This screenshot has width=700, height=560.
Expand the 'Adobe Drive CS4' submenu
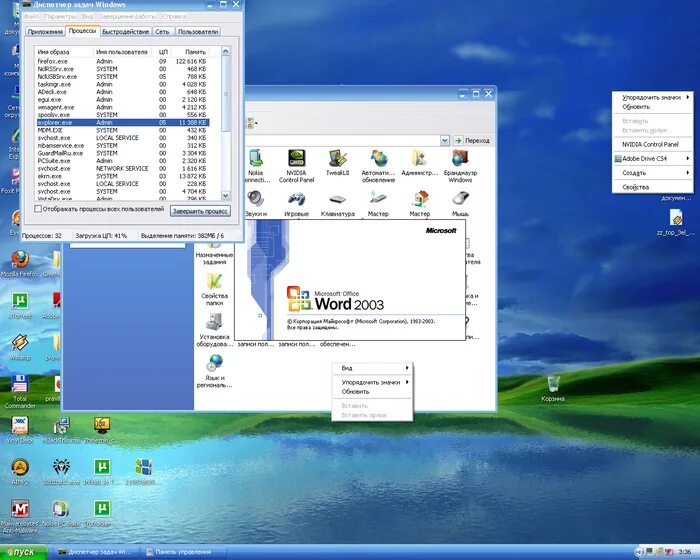coord(653,159)
